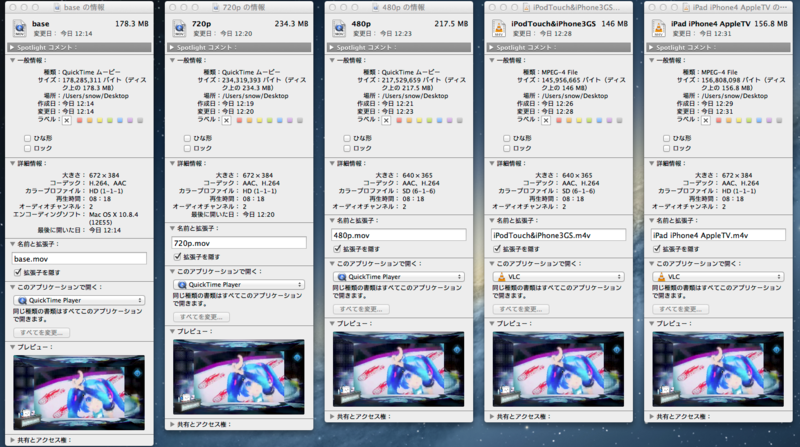Click すべてを変更 in iPodTouch&iPhone3GS window
The height and width of the screenshot is (447, 800).
click(521, 309)
